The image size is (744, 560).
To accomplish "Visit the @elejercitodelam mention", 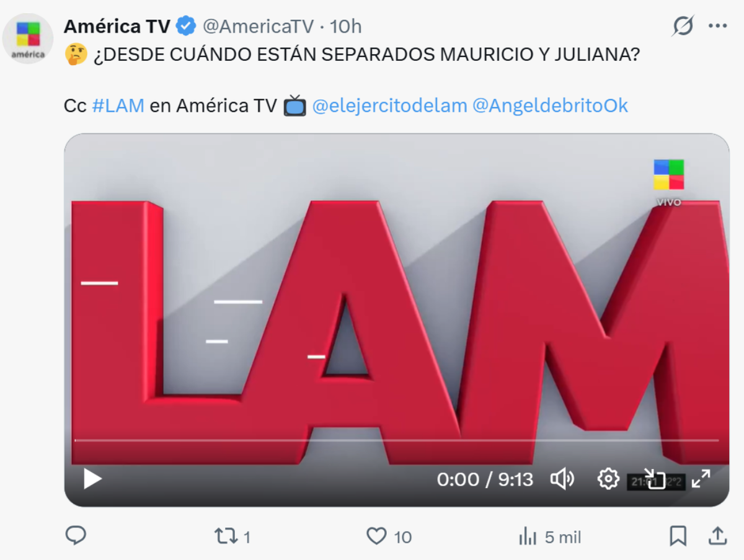I will coord(389,106).
